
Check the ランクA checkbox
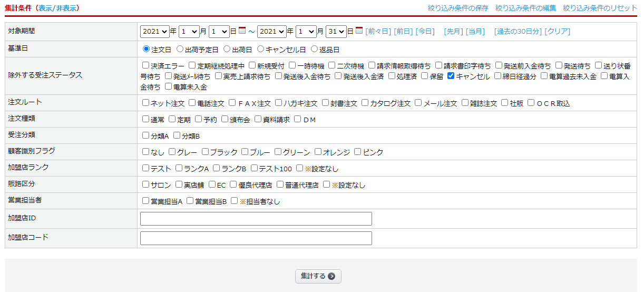[x=179, y=168]
